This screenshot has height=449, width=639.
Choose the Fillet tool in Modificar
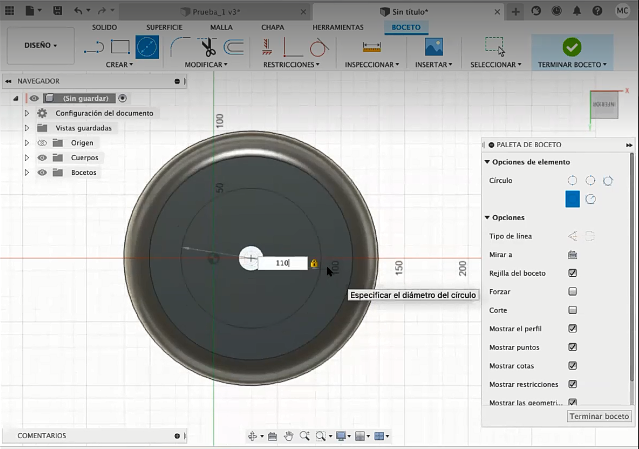point(181,46)
